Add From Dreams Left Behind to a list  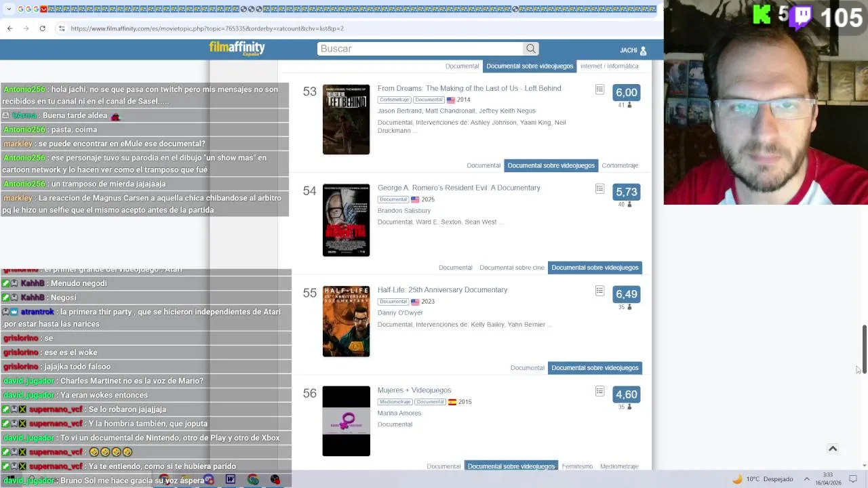click(x=599, y=89)
